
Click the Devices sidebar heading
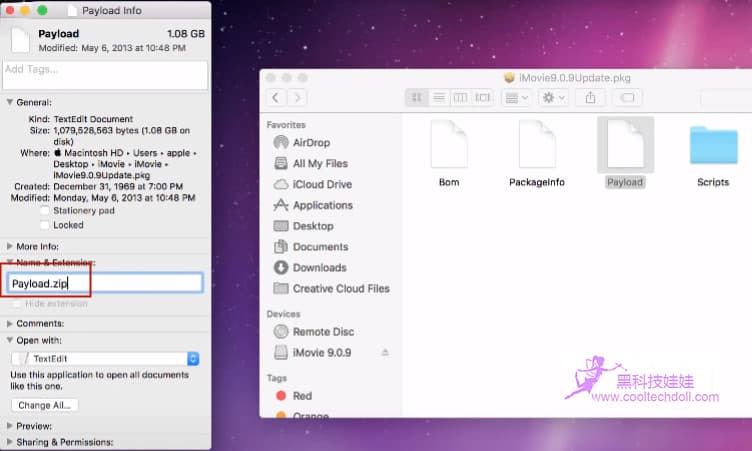(283, 314)
